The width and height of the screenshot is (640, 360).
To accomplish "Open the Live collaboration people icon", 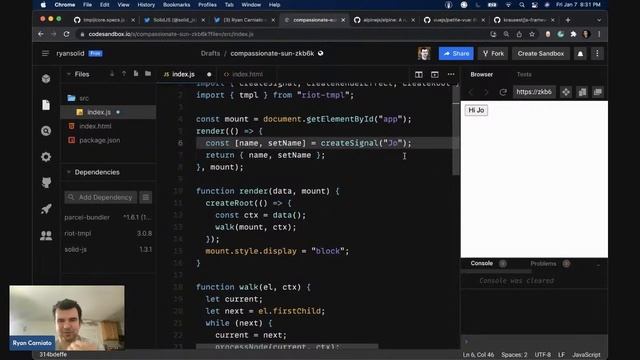I will [46, 235].
